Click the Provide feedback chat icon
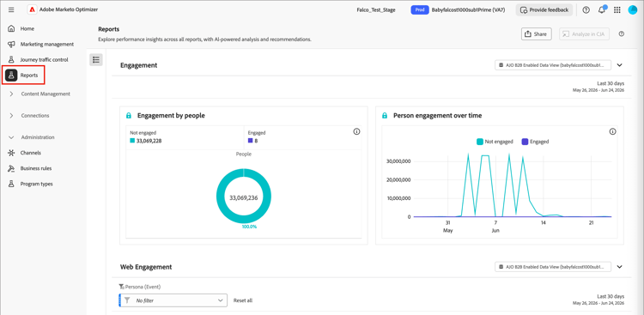The image size is (644, 315). point(524,9)
